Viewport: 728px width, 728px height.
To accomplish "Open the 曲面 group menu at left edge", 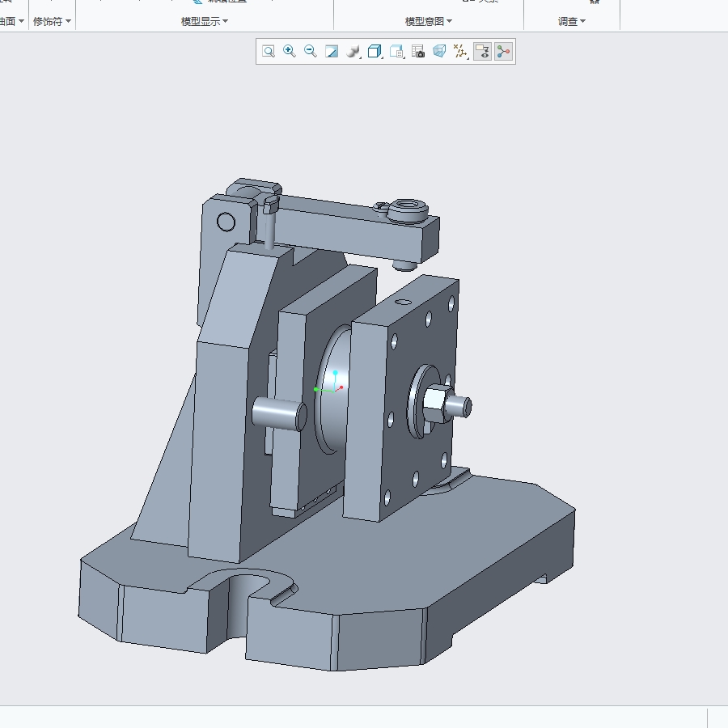I will 11,22.
